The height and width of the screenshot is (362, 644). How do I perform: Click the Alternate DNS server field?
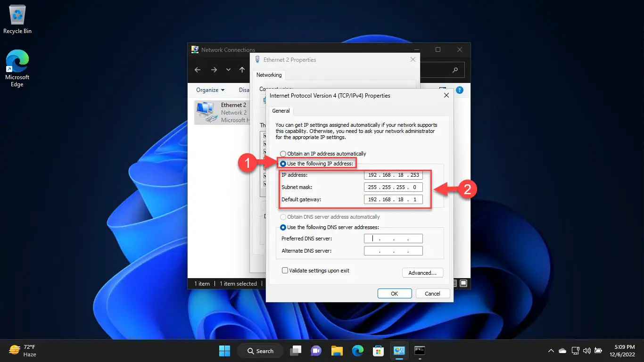coord(393,251)
